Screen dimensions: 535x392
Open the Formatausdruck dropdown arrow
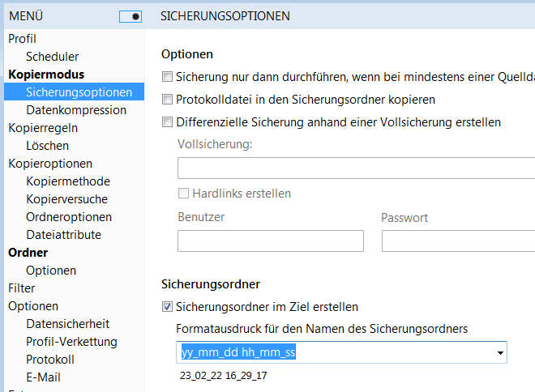(x=500, y=353)
